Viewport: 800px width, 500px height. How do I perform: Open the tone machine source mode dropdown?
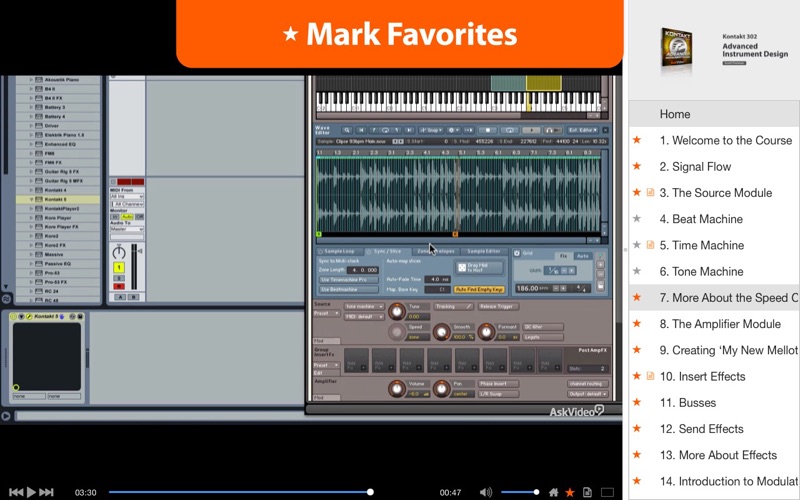pyautogui.click(x=364, y=307)
